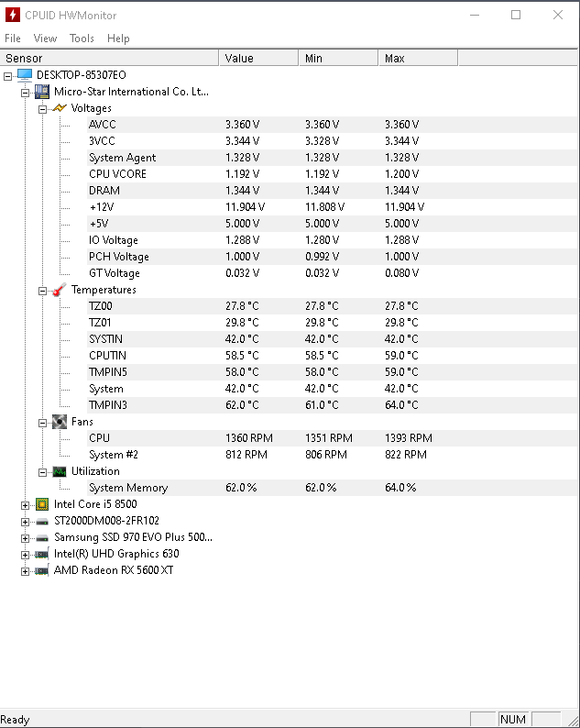Screen dimensions: 580x728
Task: Click the DESKTOP-85307EO computer icon
Action: point(25,75)
